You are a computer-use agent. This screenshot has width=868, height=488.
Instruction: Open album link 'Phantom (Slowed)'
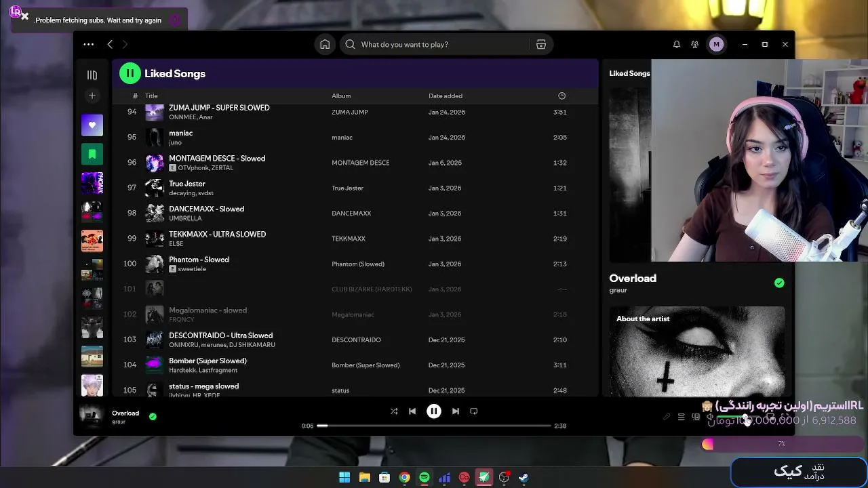point(358,264)
